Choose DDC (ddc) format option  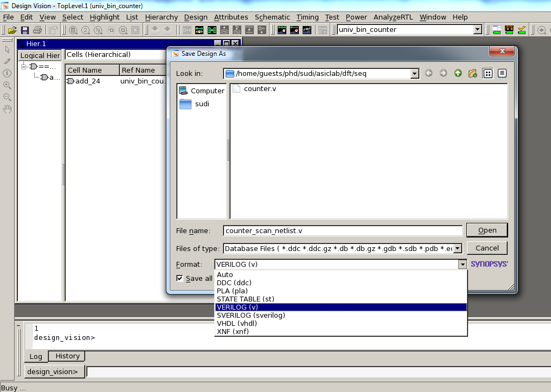click(x=341, y=283)
